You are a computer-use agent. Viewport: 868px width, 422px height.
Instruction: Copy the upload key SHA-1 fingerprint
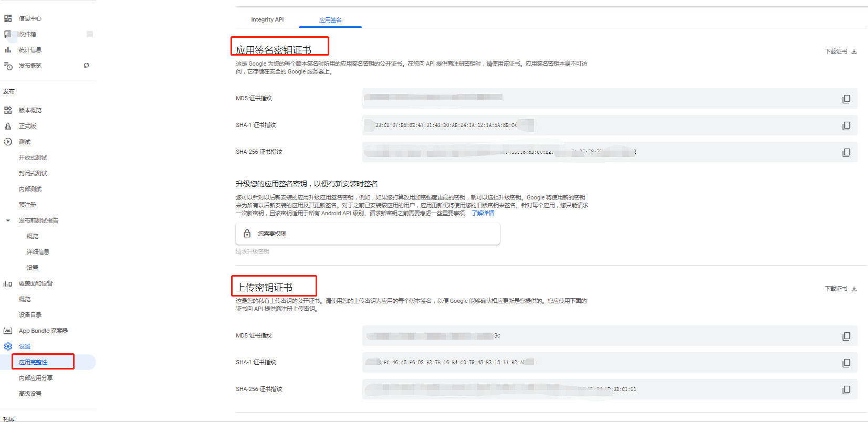[846, 363]
